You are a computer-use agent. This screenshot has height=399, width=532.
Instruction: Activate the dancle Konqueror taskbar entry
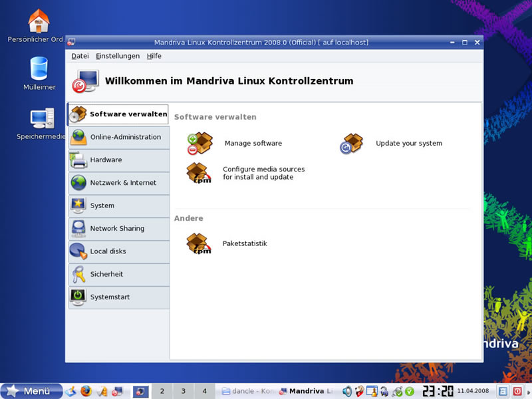pyautogui.click(x=247, y=391)
